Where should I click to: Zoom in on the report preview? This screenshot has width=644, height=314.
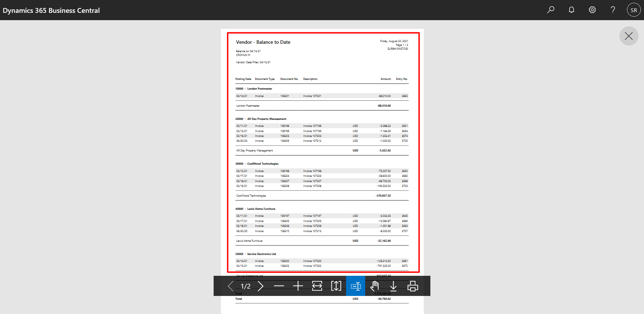pyautogui.click(x=298, y=286)
